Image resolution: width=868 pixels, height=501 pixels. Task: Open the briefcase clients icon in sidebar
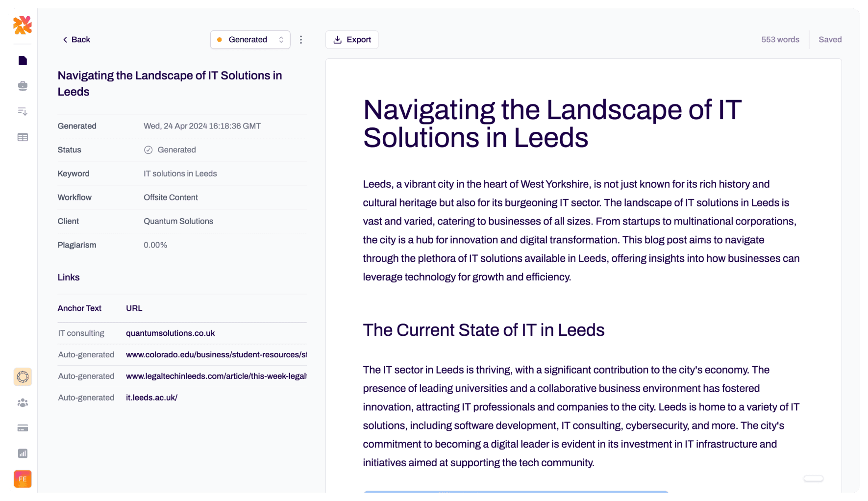tap(23, 86)
